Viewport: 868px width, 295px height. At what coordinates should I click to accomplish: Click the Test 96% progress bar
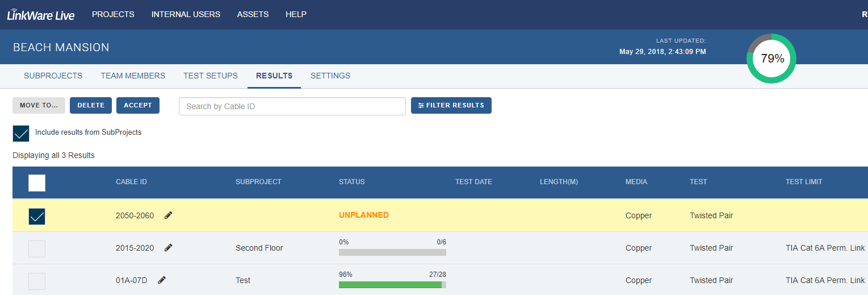[x=392, y=284]
